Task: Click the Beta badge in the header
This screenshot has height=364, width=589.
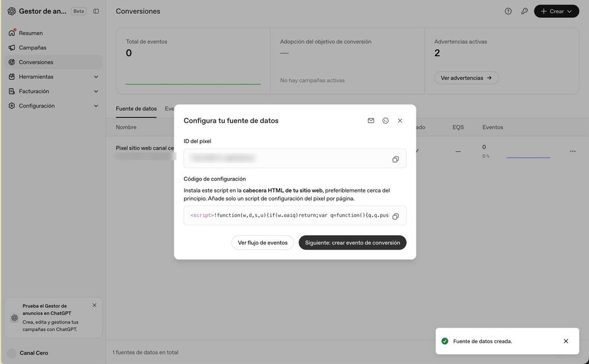Action: pos(78,12)
